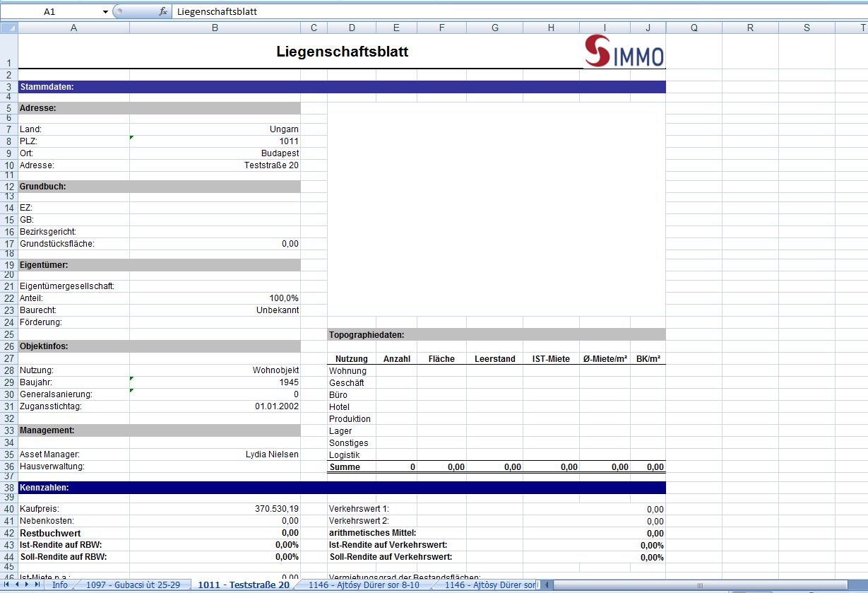
Task: Open the Name Box dropdown arrow
Action: tap(105, 11)
